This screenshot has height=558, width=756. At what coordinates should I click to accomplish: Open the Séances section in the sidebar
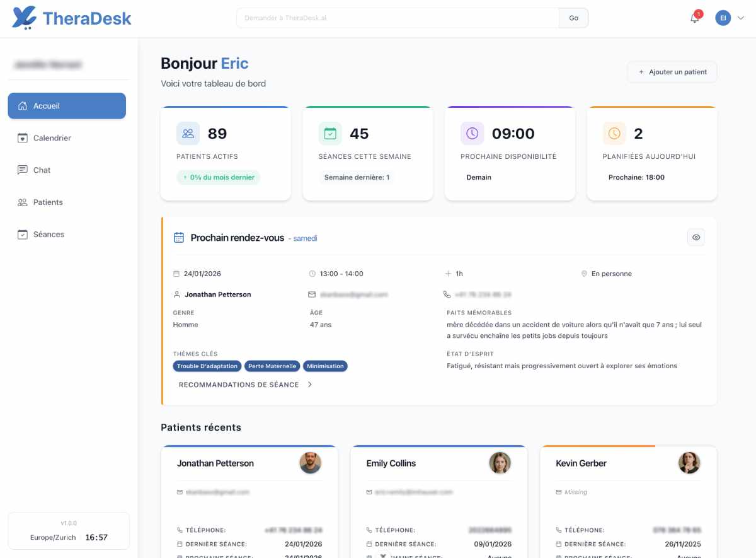click(49, 234)
